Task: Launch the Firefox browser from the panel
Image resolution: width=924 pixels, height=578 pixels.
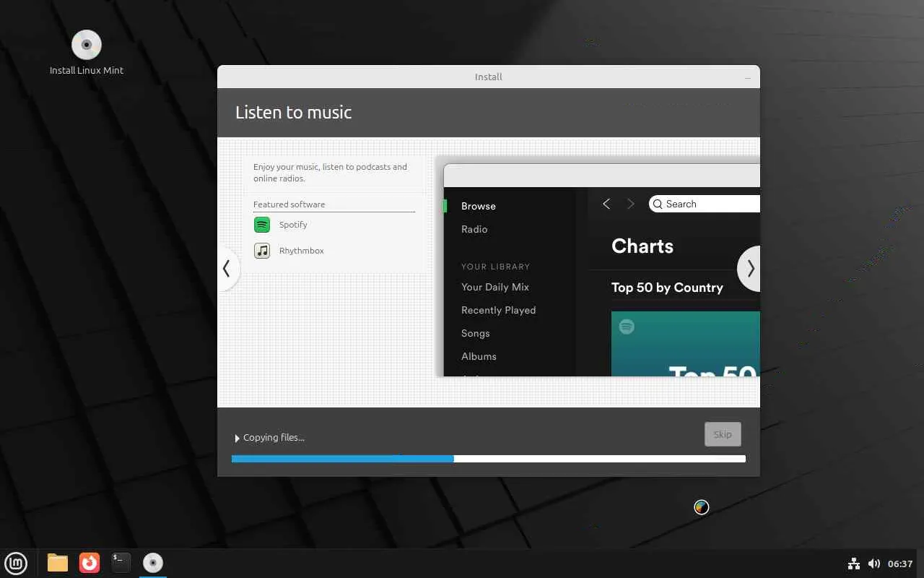Action: [x=90, y=563]
